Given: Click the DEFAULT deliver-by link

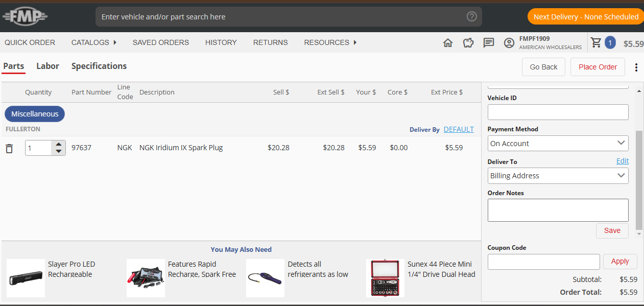Looking at the screenshot, I should click(x=459, y=129).
